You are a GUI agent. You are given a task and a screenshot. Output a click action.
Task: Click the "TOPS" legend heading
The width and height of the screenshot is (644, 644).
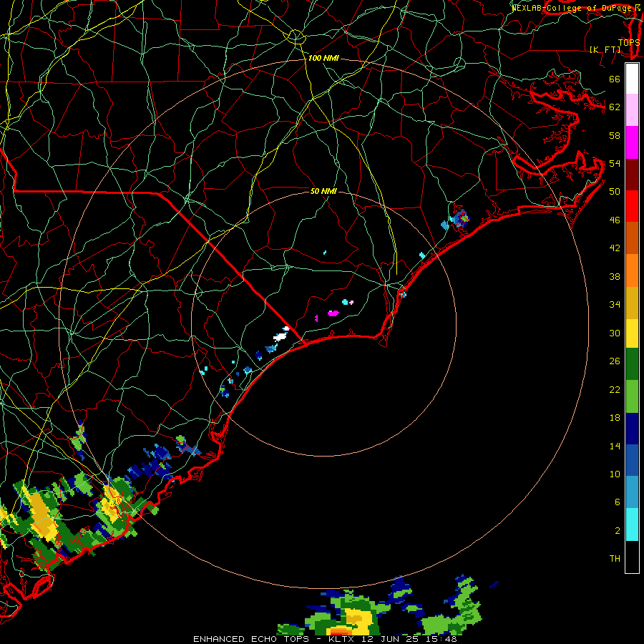point(629,43)
